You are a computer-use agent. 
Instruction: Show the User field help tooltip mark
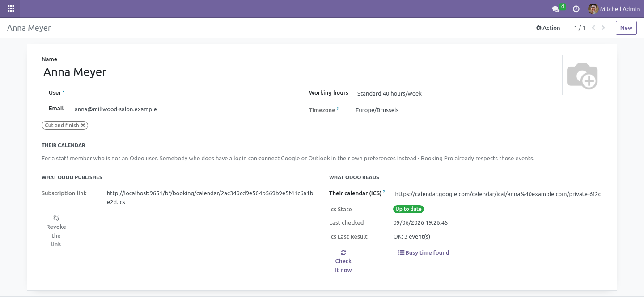click(64, 91)
